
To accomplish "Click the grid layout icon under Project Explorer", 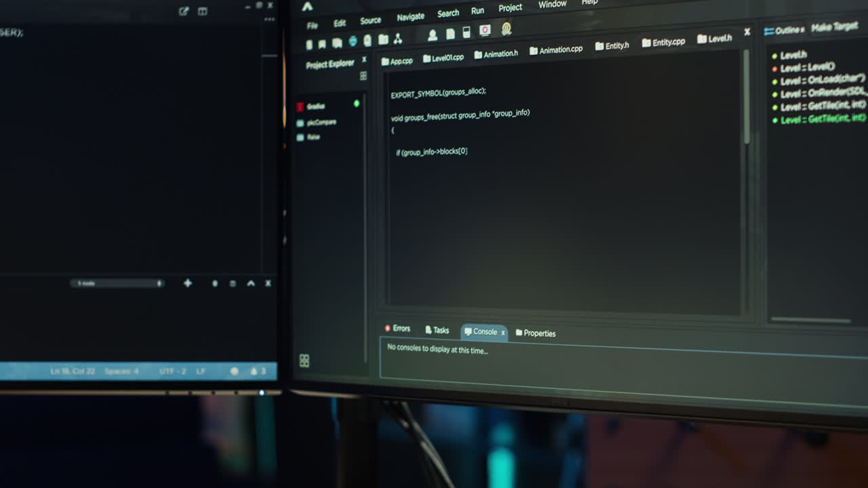I will [363, 75].
